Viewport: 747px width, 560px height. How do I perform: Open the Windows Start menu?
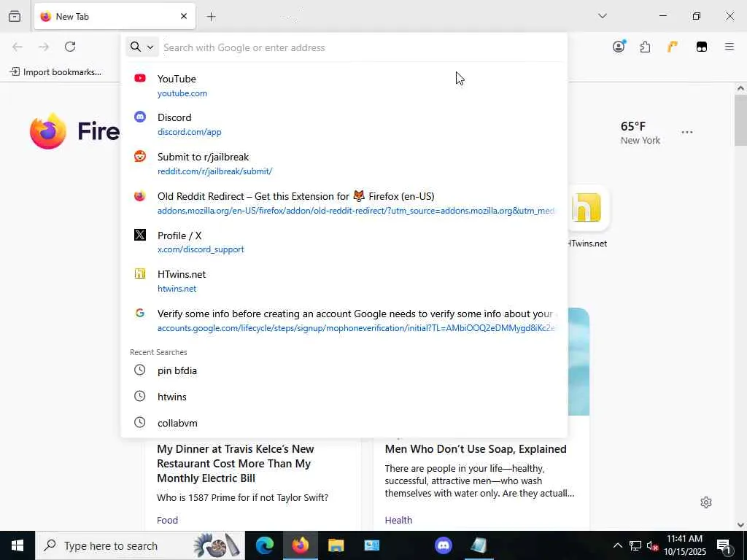(18, 545)
